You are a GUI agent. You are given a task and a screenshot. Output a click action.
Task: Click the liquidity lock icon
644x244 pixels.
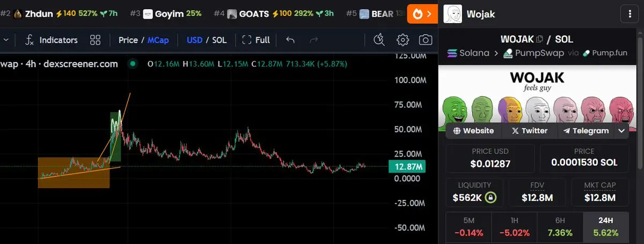click(x=490, y=197)
